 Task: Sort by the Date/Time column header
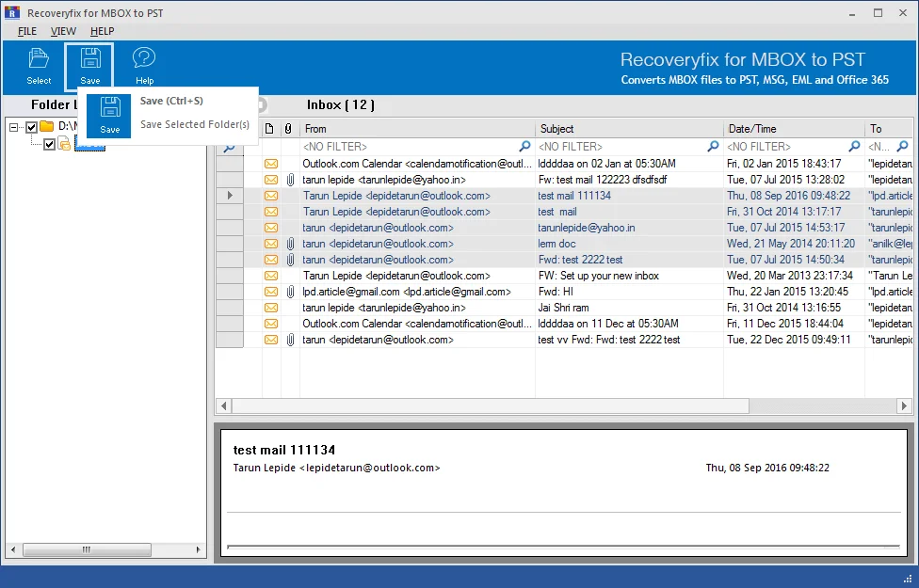(x=794, y=129)
